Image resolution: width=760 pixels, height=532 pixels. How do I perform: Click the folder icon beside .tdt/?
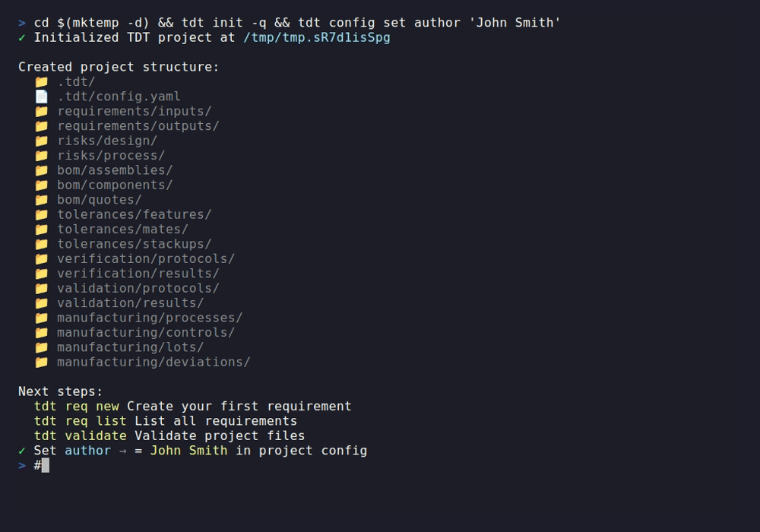click(41, 81)
